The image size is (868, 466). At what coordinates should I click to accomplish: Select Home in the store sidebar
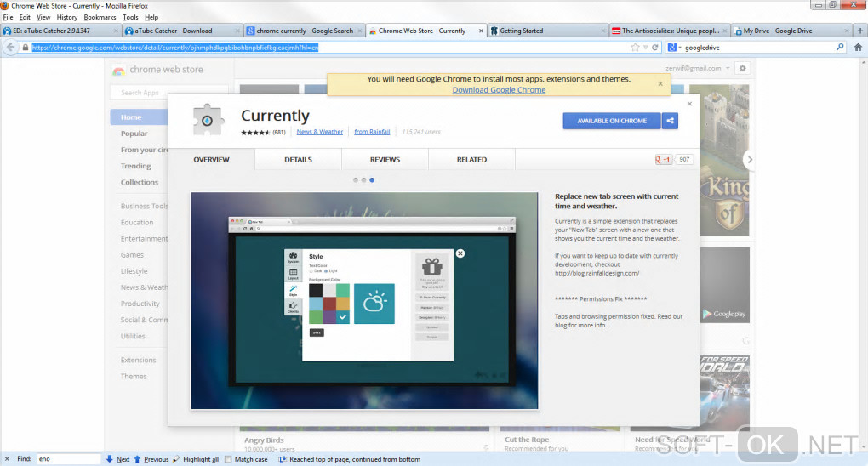coord(139,116)
